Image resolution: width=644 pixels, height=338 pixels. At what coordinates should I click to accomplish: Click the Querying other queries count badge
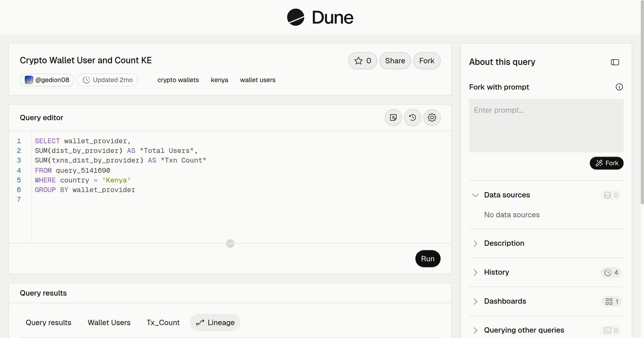611,330
